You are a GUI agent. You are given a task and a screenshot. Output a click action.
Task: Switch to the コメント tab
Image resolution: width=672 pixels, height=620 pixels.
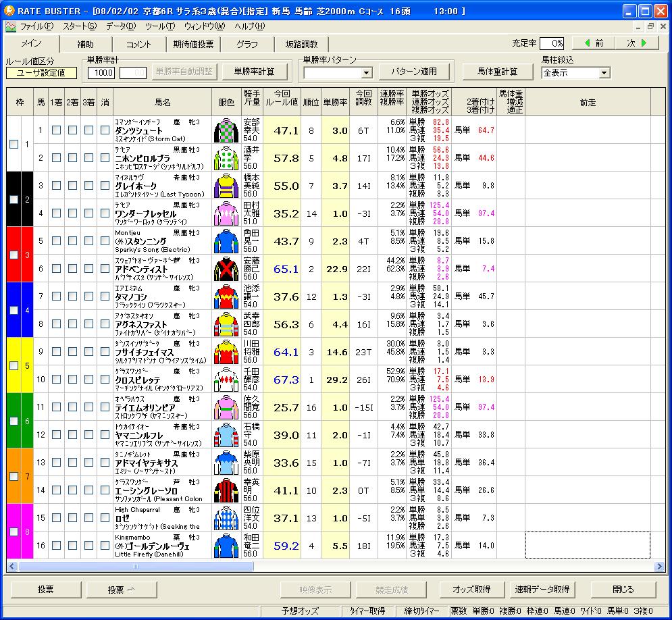[138, 44]
